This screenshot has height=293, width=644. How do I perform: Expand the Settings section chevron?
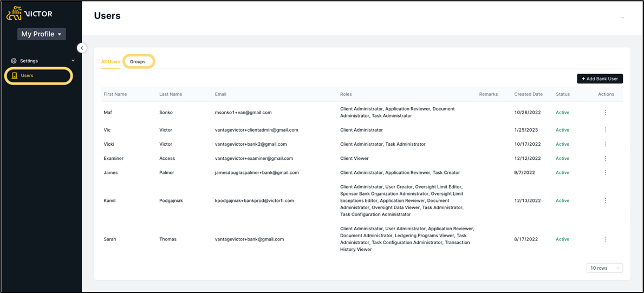(74, 61)
